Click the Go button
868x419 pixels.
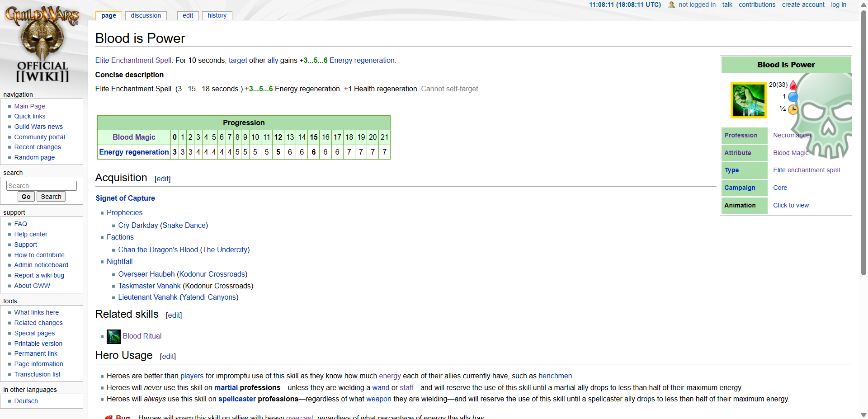(26, 197)
